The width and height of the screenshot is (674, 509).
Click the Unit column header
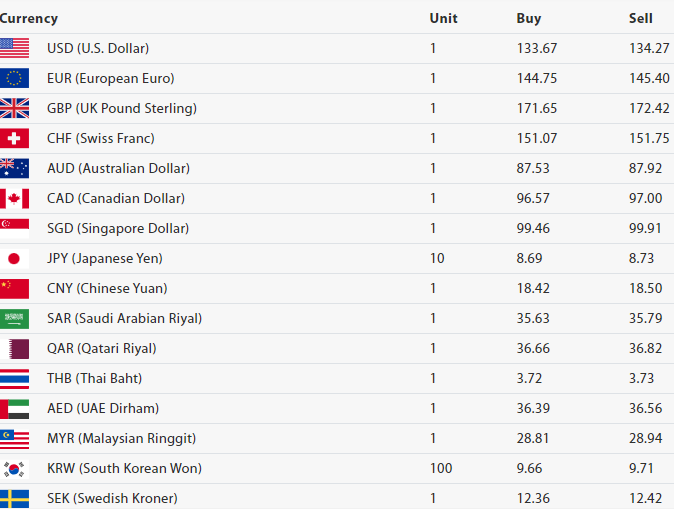point(443,18)
